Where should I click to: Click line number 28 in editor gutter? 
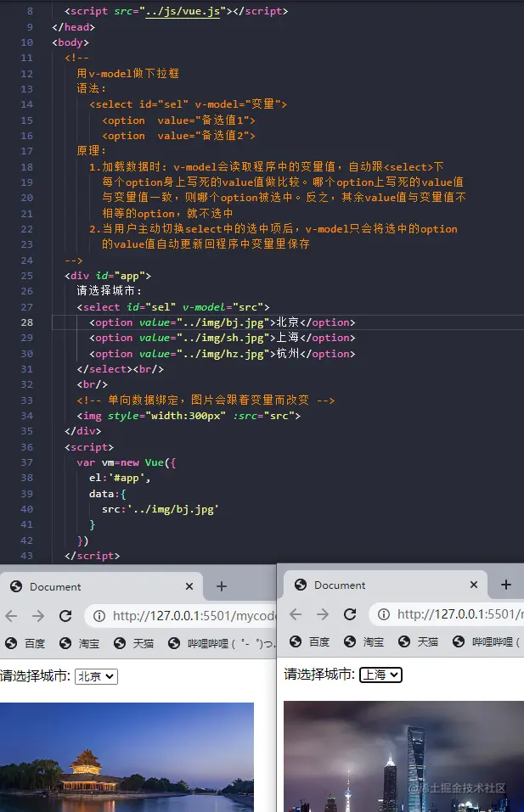click(x=27, y=322)
